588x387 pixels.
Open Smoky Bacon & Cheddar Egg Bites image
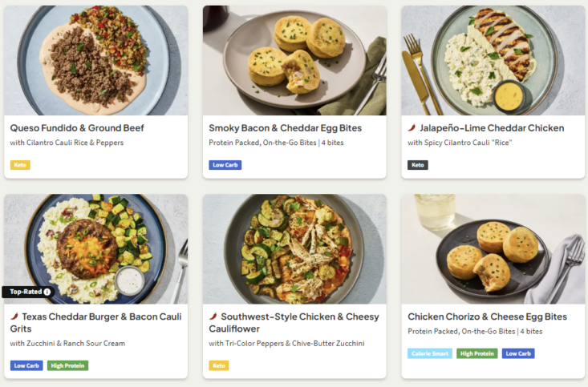(294, 60)
